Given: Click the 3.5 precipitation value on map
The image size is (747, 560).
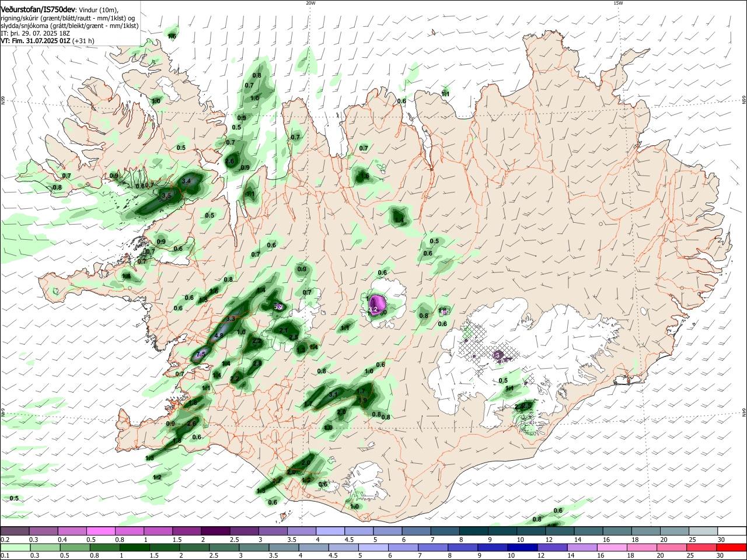Looking at the screenshot, I should 166,196.
